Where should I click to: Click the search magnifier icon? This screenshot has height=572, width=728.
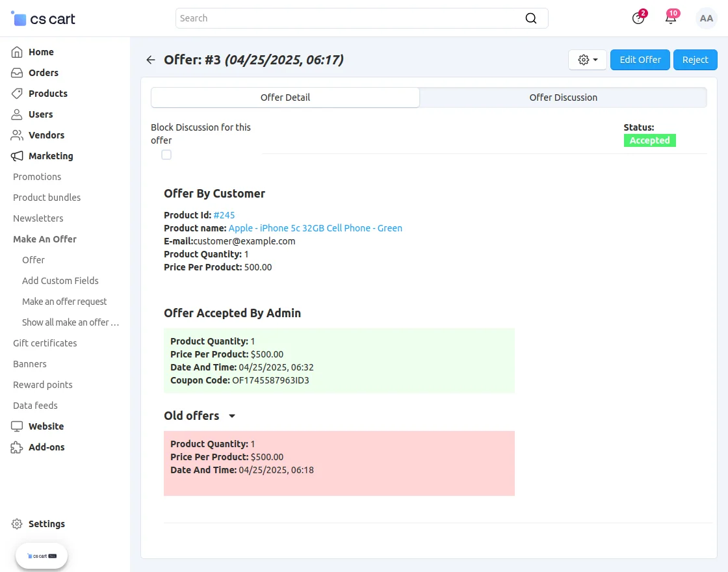(x=530, y=18)
